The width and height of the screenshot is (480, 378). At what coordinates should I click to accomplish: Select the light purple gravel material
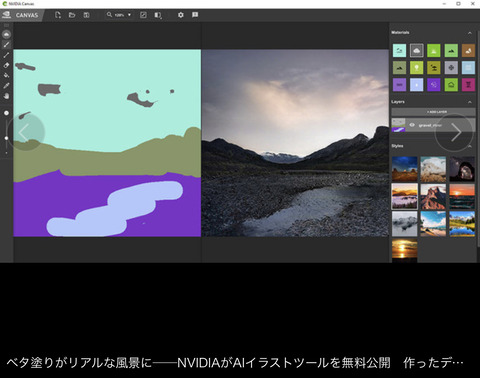[399, 85]
